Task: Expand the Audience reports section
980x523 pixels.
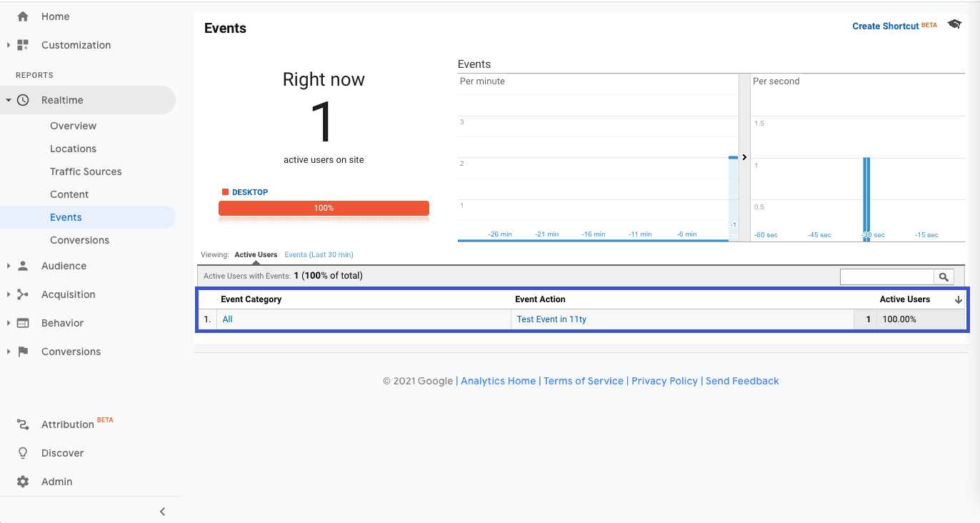Action: click(9, 266)
